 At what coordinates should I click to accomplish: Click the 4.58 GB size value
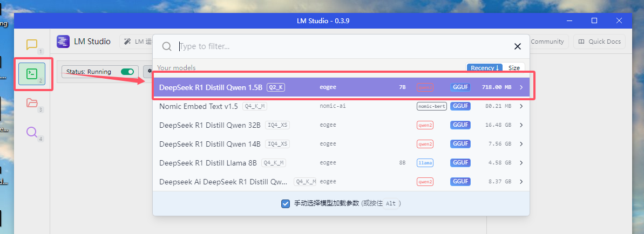pyautogui.click(x=500, y=163)
